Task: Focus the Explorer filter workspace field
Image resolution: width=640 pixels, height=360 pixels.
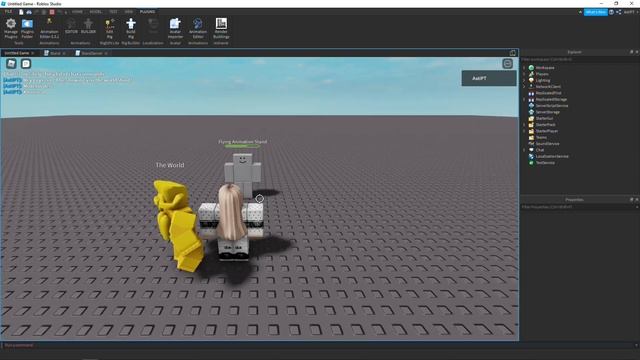Action: pyautogui.click(x=580, y=60)
